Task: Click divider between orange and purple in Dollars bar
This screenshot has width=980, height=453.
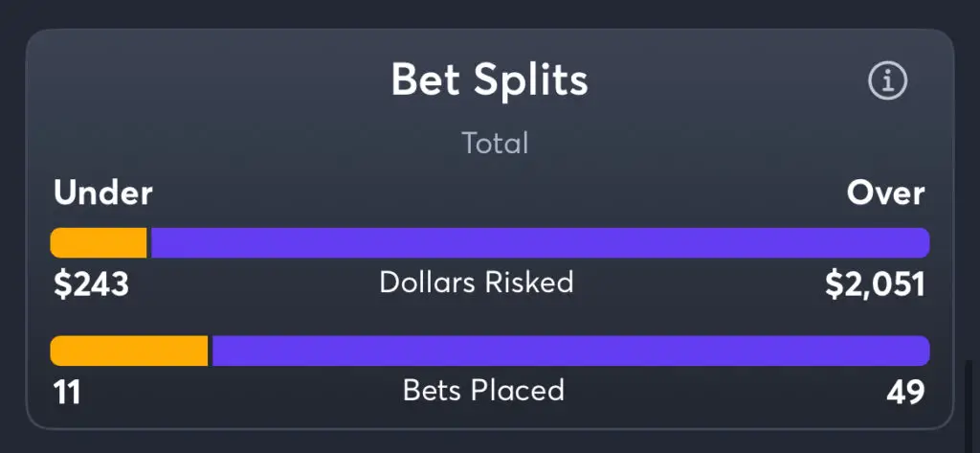Action: (148, 242)
